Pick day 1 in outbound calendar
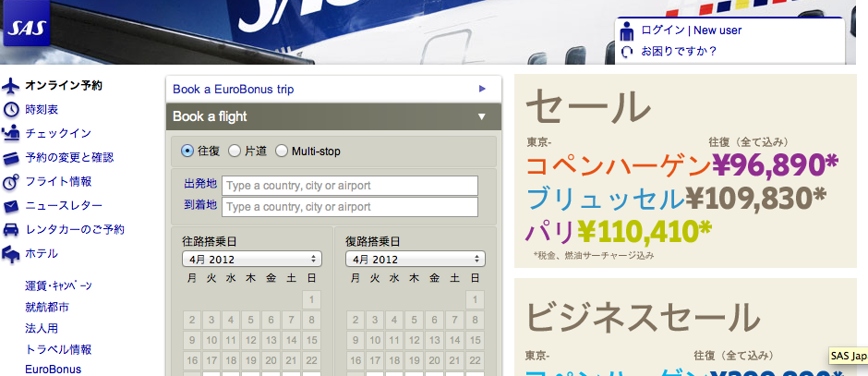 coord(311,299)
